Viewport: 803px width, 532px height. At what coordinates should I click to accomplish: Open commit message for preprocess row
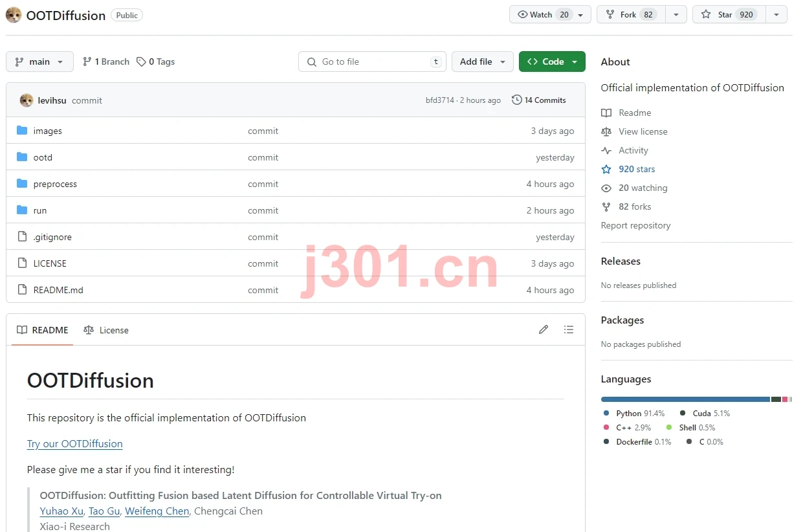click(263, 184)
